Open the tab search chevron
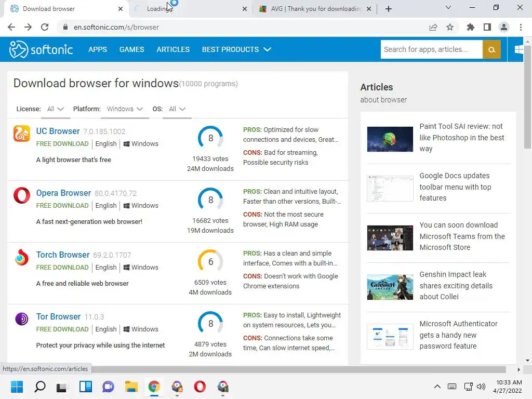This screenshot has height=399, width=532. [x=448, y=7]
